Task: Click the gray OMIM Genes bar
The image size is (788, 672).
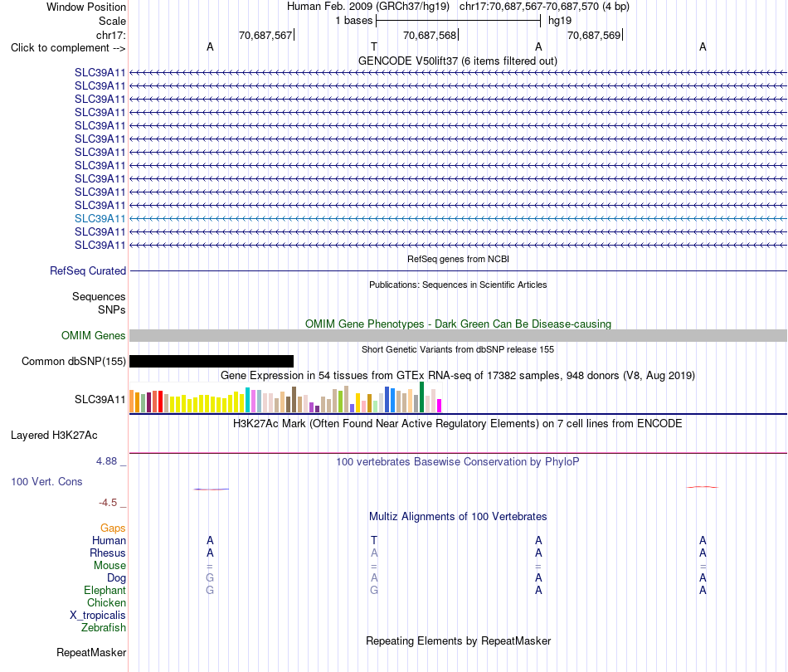Action: 458,336
